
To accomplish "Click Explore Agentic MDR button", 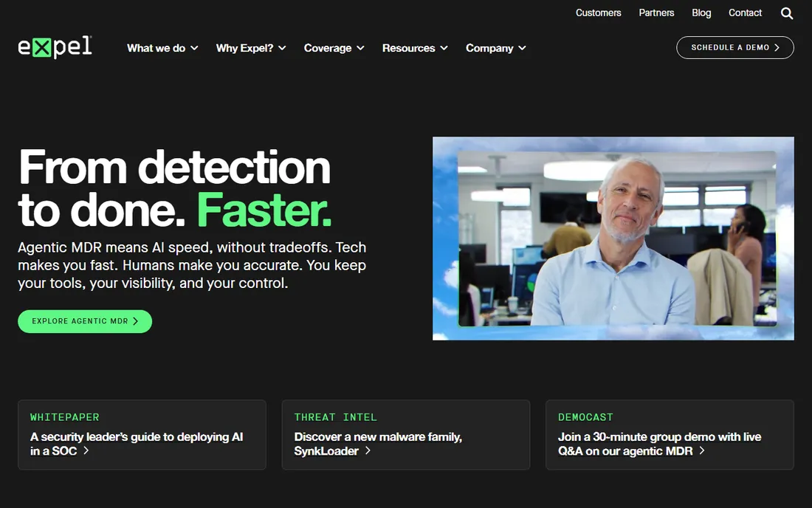I will point(85,322).
